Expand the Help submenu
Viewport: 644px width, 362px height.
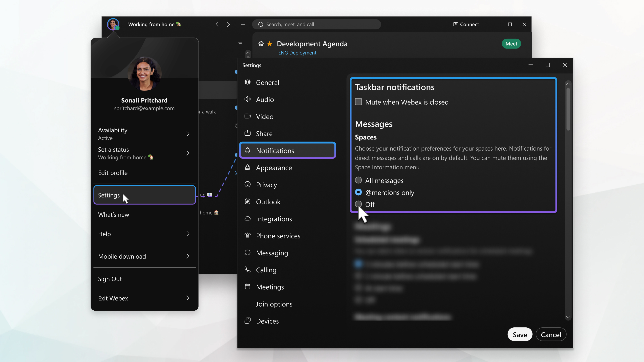188,233
